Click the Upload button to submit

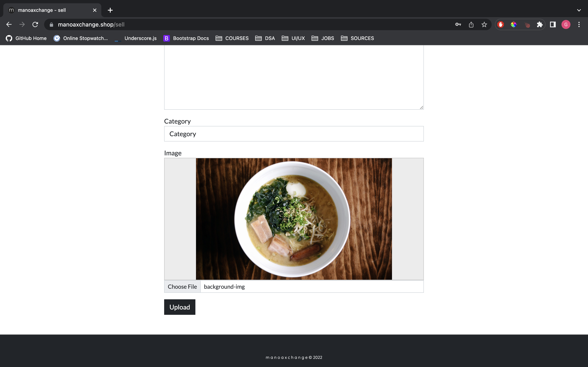pos(179,307)
